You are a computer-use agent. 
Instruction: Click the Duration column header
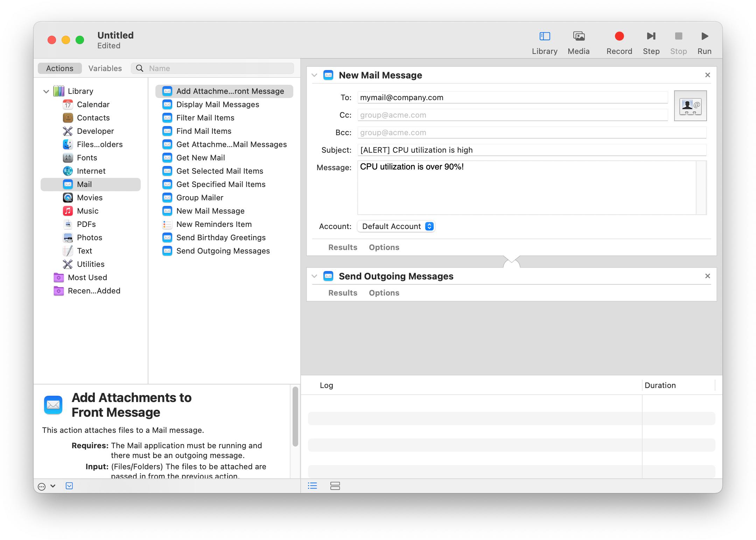pos(678,385)
